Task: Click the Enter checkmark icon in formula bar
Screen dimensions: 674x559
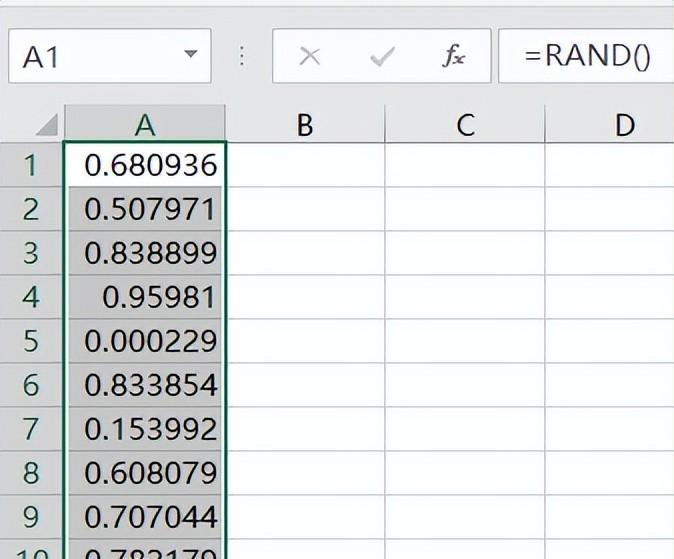Action: pos(382,56)
